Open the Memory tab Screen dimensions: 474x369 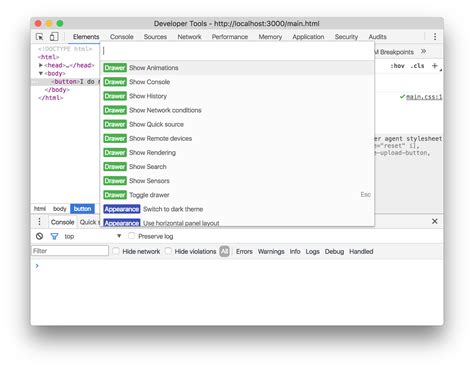tap(270, 37)
